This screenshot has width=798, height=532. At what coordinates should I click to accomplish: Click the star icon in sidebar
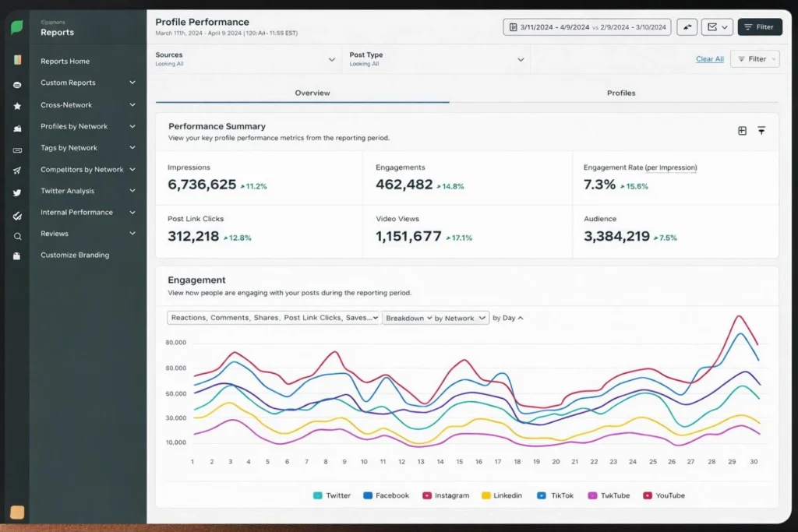[17, 106]
